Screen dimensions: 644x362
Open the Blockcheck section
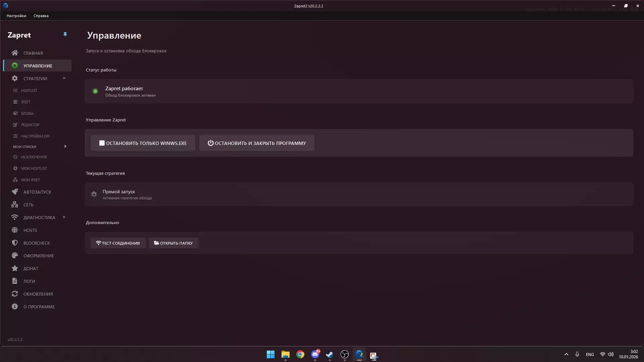coord(37,243)
